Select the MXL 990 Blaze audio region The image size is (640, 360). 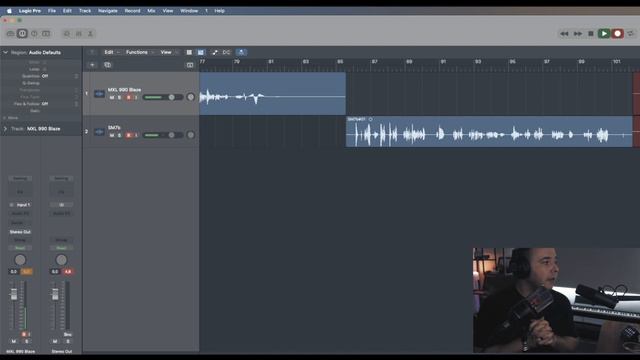(273, 93)
